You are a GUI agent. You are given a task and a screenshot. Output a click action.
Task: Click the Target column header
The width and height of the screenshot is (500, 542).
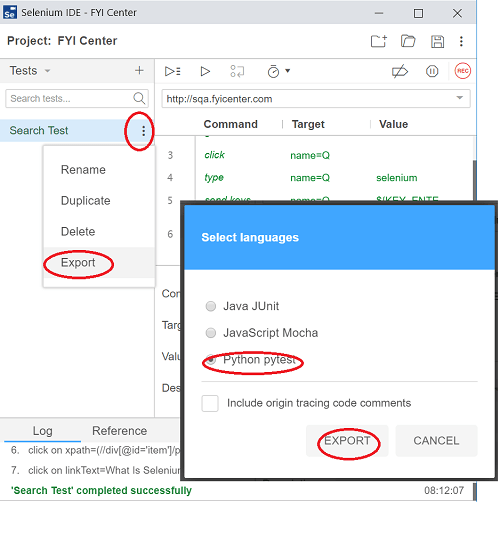[308, 124]
